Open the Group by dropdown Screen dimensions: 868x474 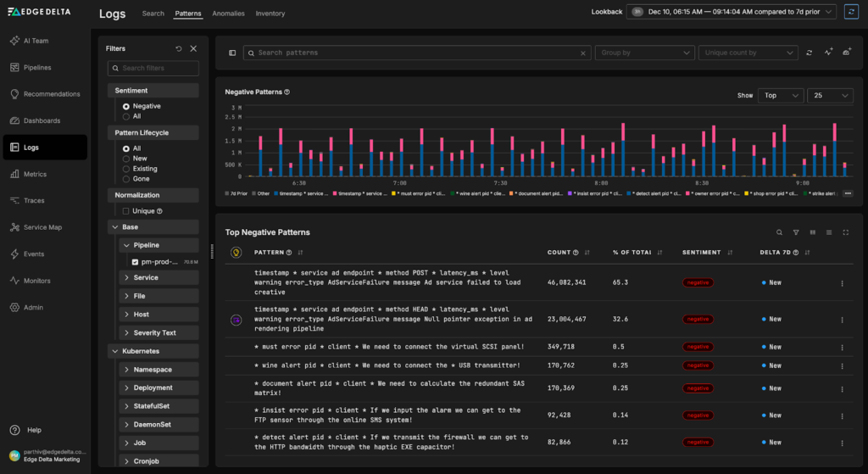(644, 53)
